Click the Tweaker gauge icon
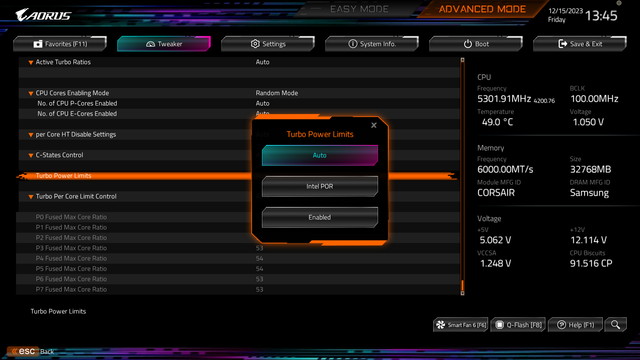The width and height of the screenshot is (640, 360). (x=150, y=44)
